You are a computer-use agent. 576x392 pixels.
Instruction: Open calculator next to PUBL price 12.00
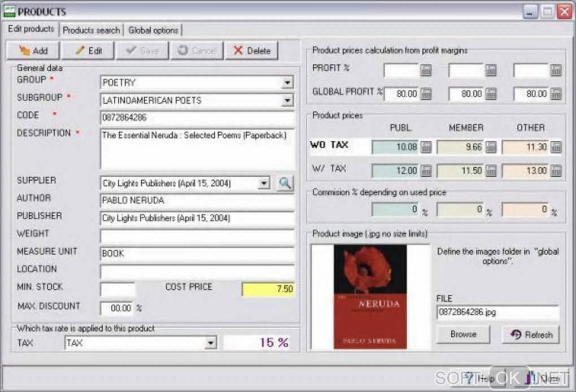[x=426, y=171]
